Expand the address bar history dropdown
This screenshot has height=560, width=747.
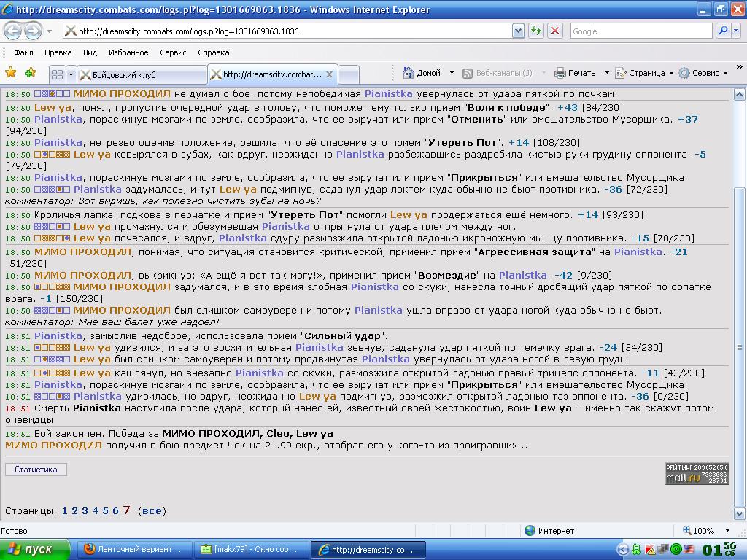pyautogui.click(x=519, y=31)
